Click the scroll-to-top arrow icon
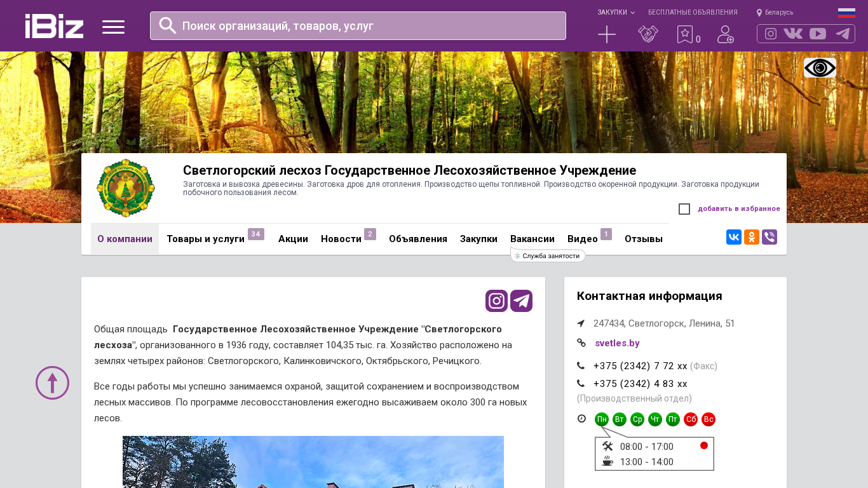 52,383
